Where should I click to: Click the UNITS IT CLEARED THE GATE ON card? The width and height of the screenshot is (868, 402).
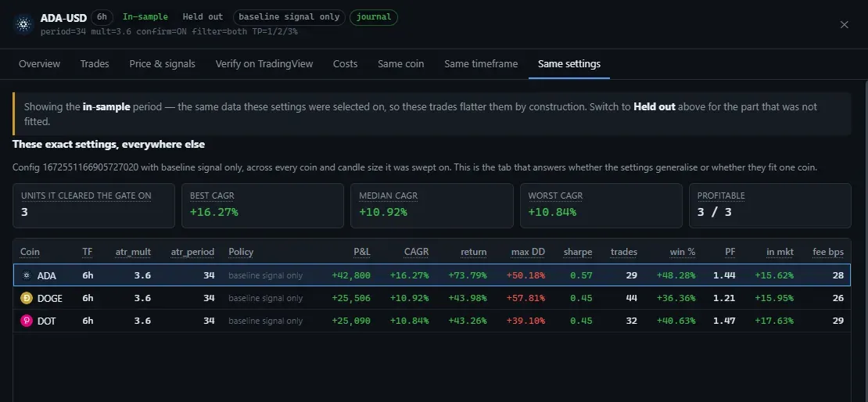click(94, 206)
